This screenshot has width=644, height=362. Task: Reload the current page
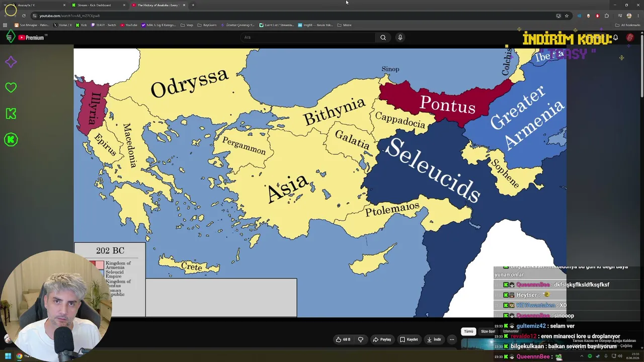point(24,16)
